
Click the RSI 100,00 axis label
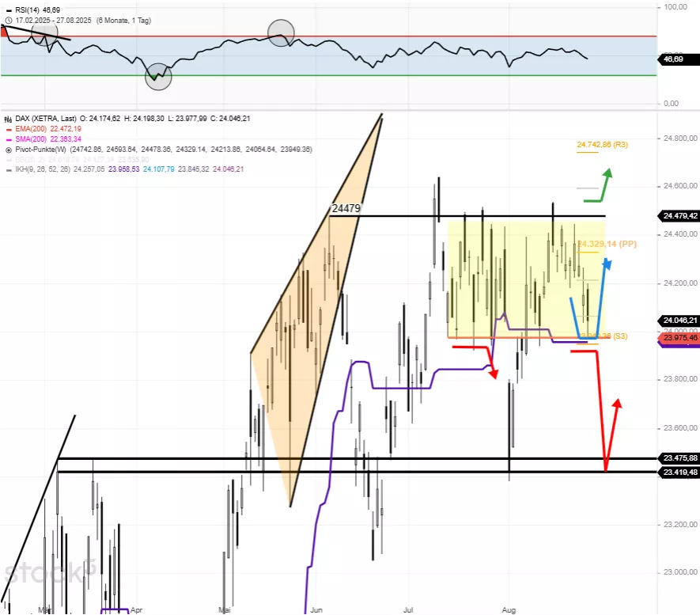(x=675, y=7)
